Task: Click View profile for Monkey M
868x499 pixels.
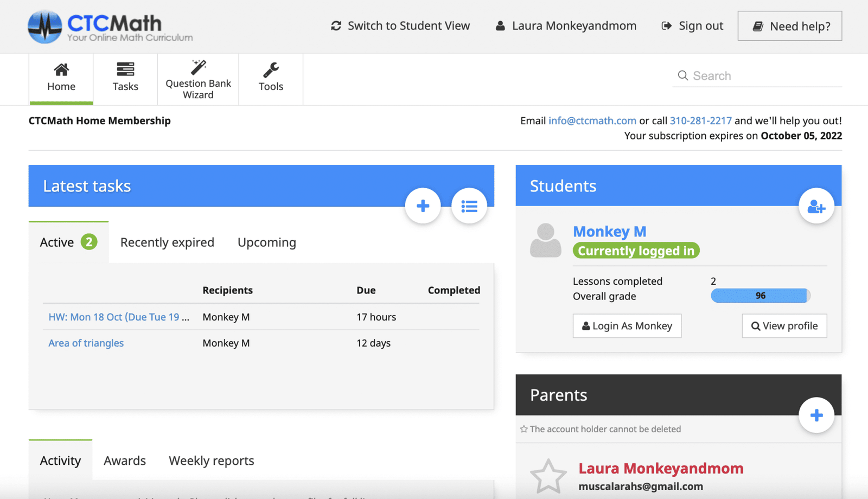Action: point(784,326)
